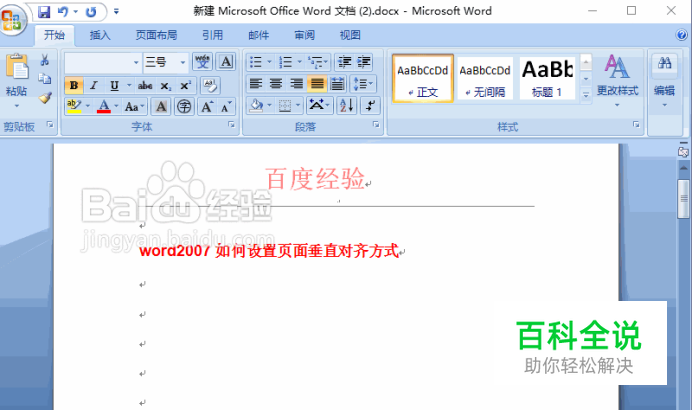Open font dialog launcher in 字体 group

coord(231,125)
